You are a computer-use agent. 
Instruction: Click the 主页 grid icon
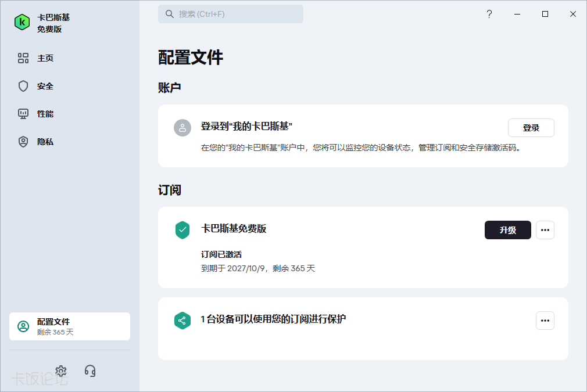coord(23,58)
